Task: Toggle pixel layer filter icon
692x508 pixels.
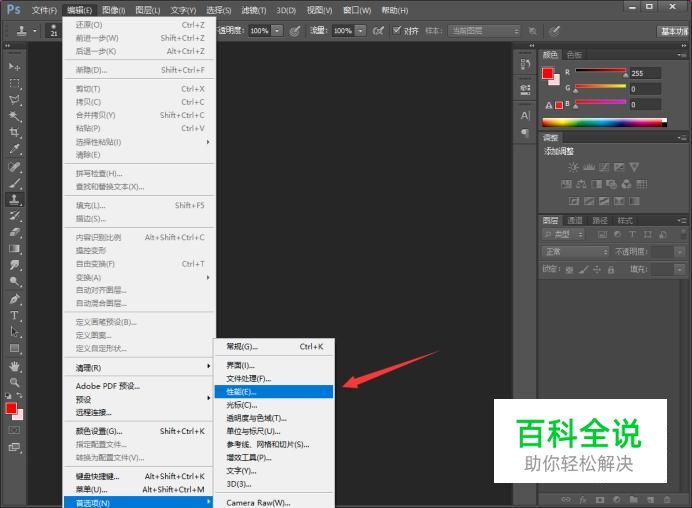Action: (602, 234)
